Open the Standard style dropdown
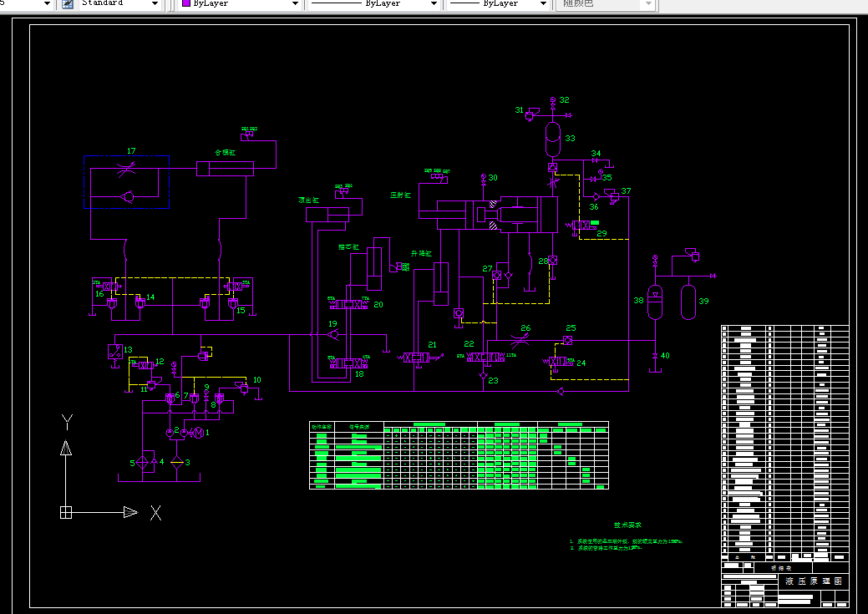 tap(155, 4)
